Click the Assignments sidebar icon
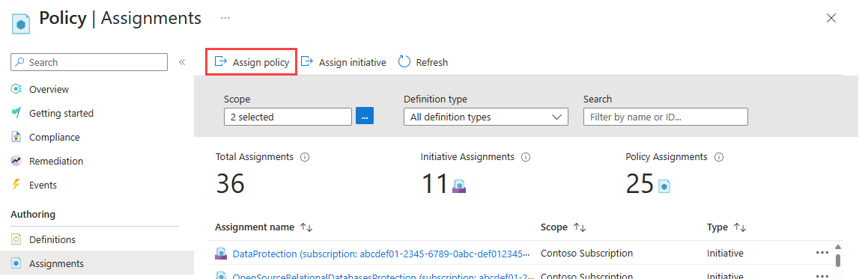Screen dimensions: 868x279 tap(16, 263)
